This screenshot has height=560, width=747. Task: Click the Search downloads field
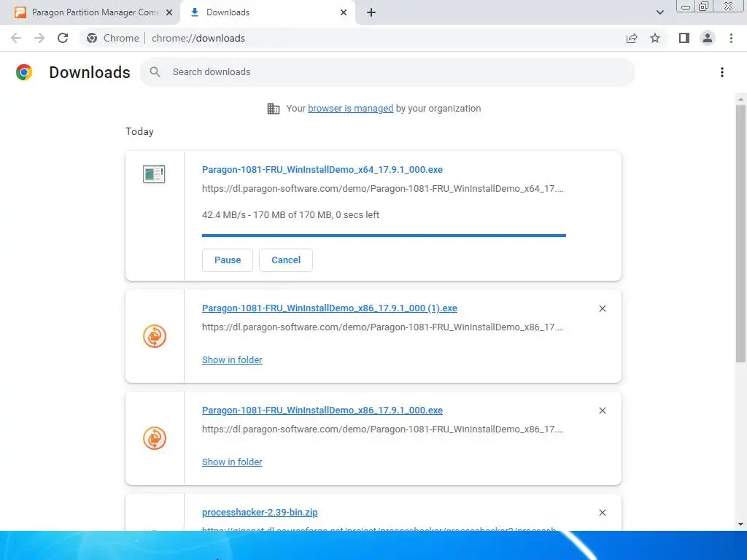click(x=387, y=72)
